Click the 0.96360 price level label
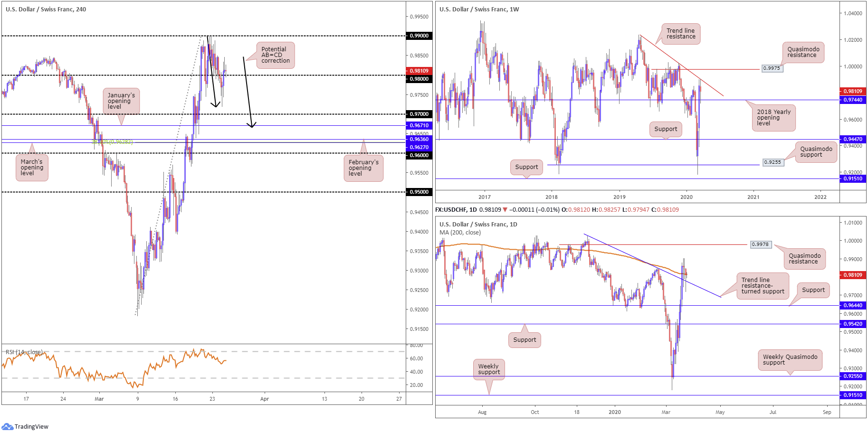Image resolution: width=868 pixels, height=432 pixels. point(419,139)
